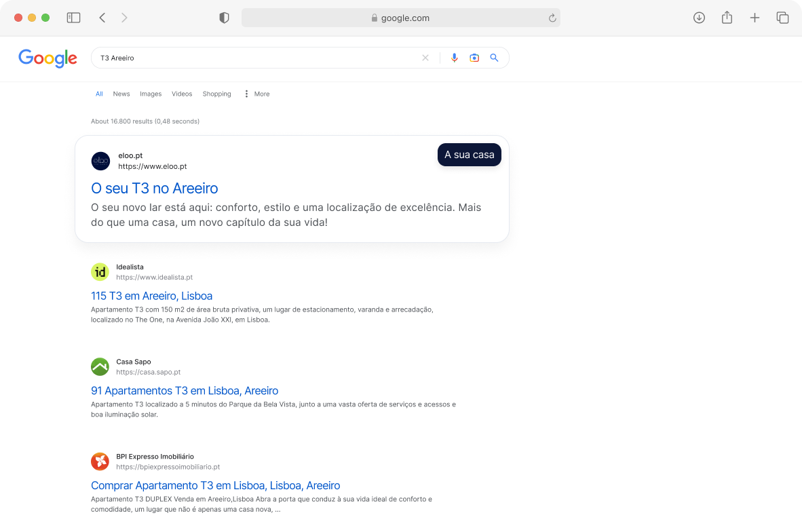The width and height of the screenshot is (802, 532).
Task: Show tab overview icon
Action: tap(782, 18)
